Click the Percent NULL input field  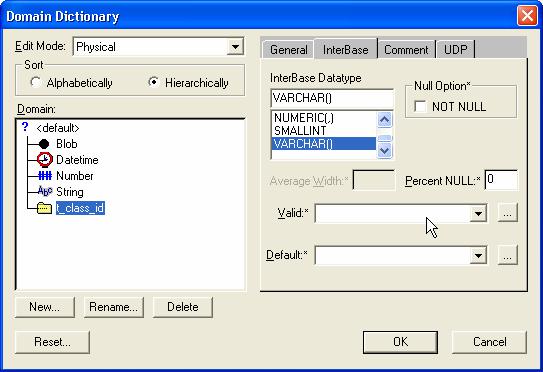501,180
